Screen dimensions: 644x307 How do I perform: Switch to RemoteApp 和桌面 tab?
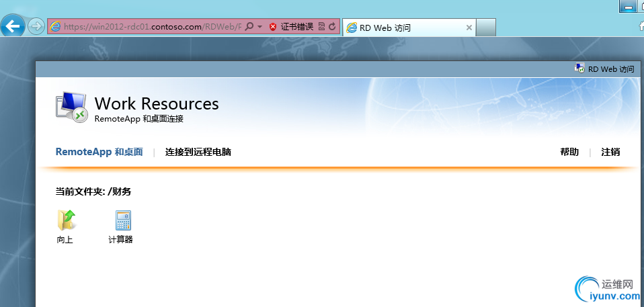point(99,152)
